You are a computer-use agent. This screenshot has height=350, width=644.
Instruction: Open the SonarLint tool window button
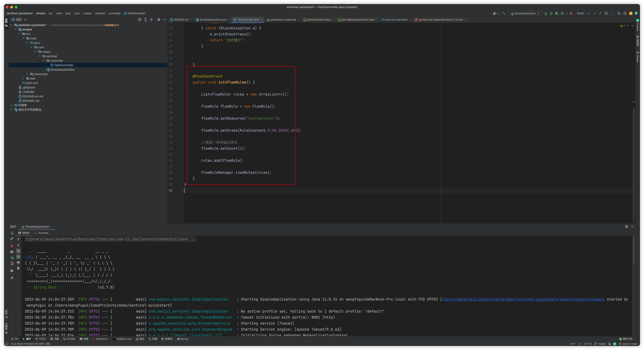click(x=100, y=339)
